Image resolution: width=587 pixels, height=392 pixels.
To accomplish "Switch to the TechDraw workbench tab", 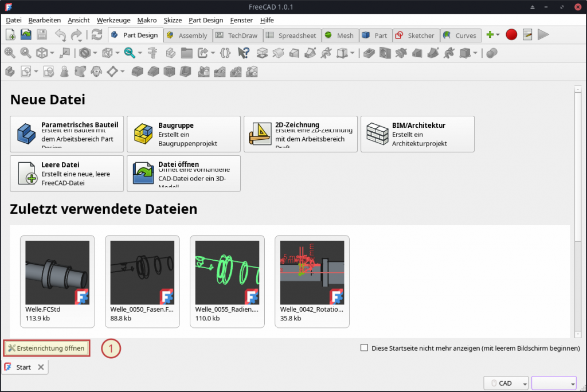I will (237, 36).
